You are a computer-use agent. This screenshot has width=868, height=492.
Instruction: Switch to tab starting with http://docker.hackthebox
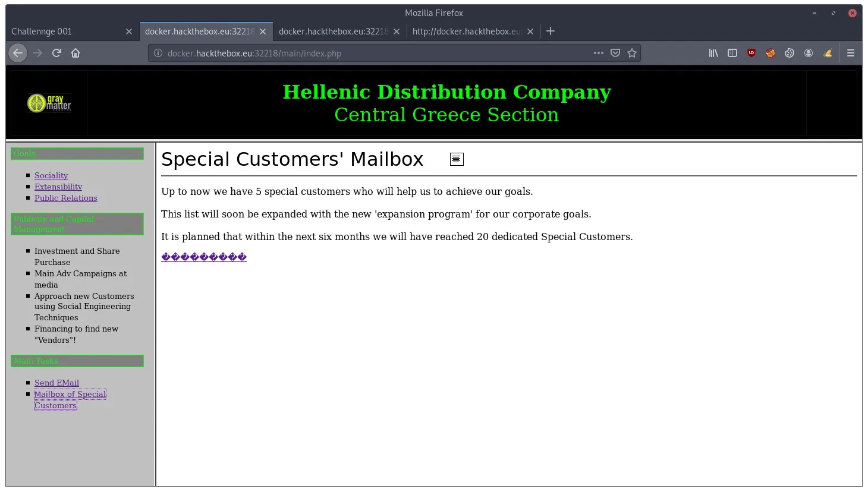(467, 31)
